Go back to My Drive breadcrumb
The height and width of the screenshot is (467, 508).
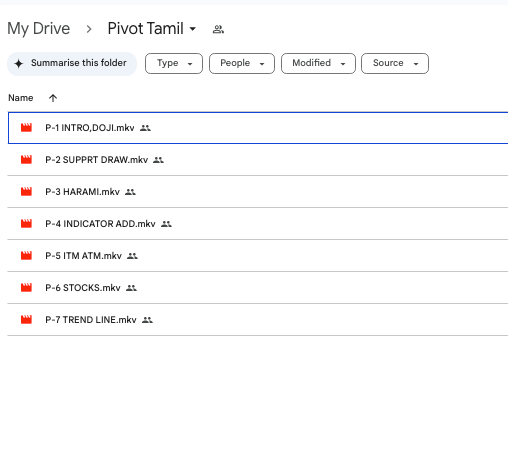[39, 29]
